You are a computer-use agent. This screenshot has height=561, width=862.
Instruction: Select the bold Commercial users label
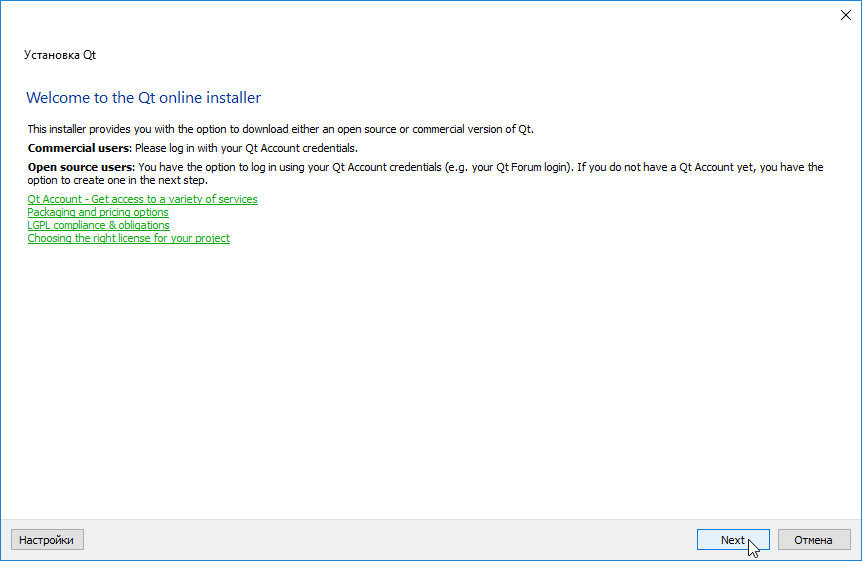pos(80,148)
